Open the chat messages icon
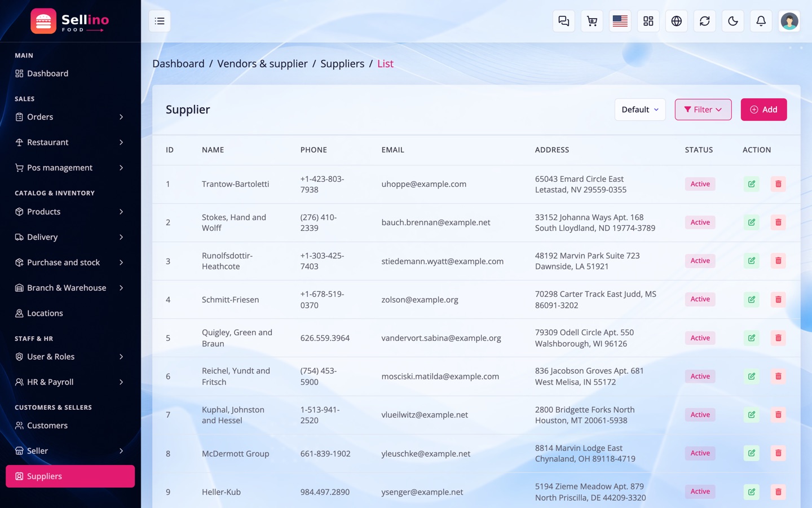The image size is (812, 508). (x=563, y=21)
